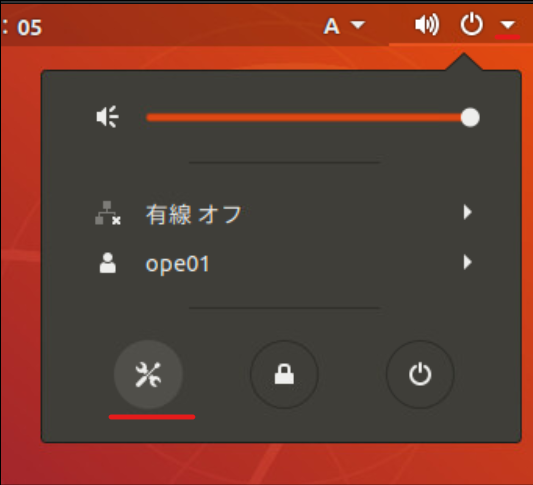The image size is (533, 485).
Task: Click the volume slider handle
Action: 470,117
